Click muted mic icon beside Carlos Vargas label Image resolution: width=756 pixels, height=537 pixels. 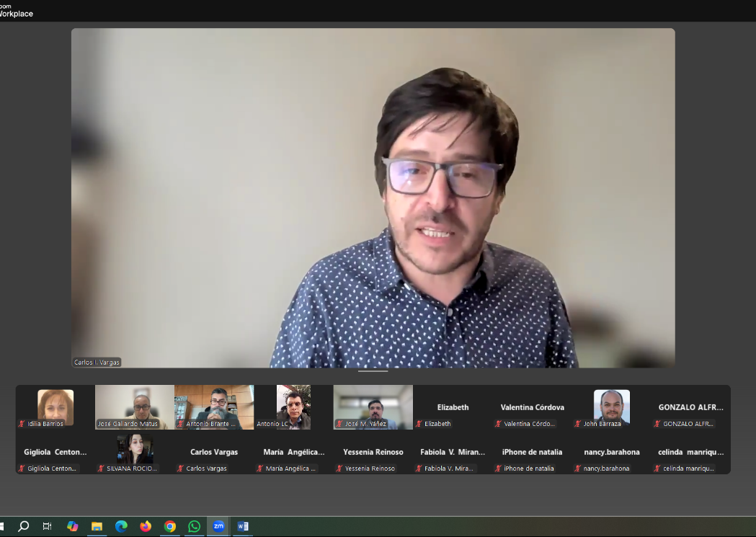click(x=180, y=468)
